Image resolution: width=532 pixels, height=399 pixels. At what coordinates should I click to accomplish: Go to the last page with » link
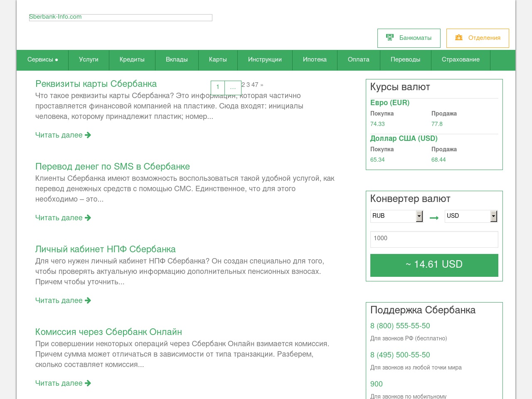tap(262, 85)
